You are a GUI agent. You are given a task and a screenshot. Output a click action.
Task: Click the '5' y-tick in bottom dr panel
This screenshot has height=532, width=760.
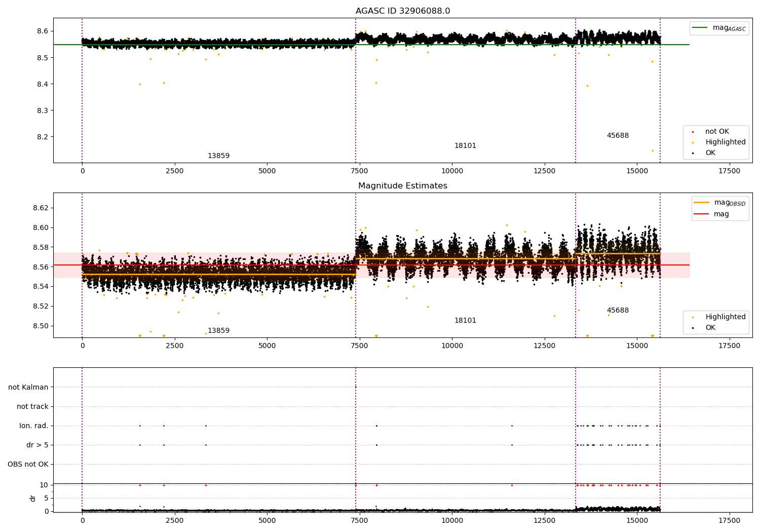point(47,498)
